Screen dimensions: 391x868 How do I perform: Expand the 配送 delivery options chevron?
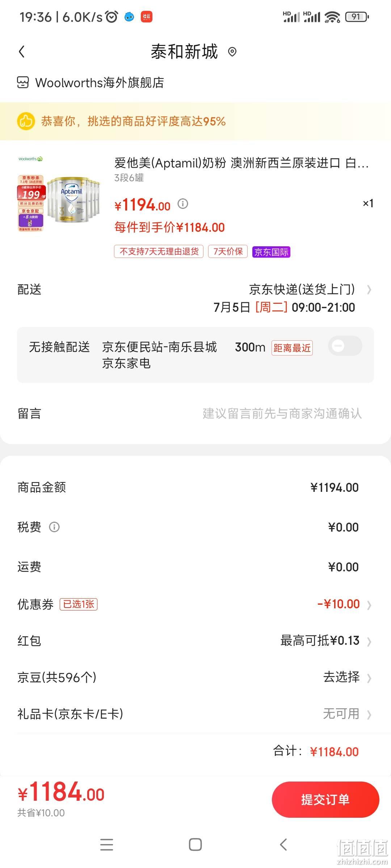(369, 290)
